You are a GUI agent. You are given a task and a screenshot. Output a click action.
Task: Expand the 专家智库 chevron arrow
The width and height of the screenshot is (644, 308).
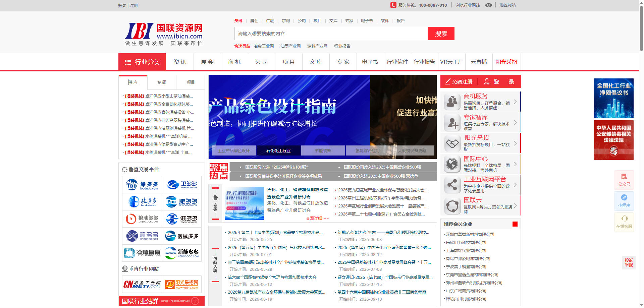[515, 122]
